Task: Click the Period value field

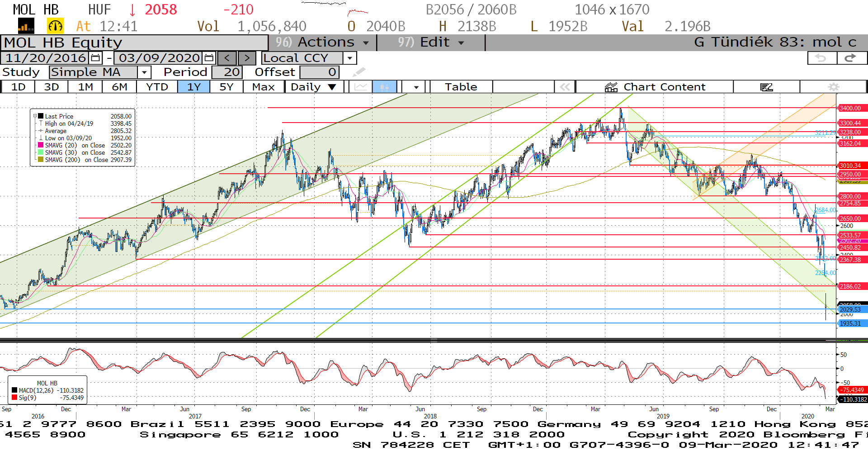Action: pos(227,72)
